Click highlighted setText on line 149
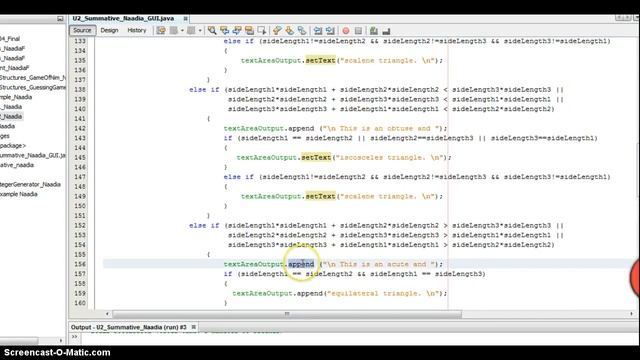Image resolution: width=640 pixels, height=360 pixels. [320, 196]
